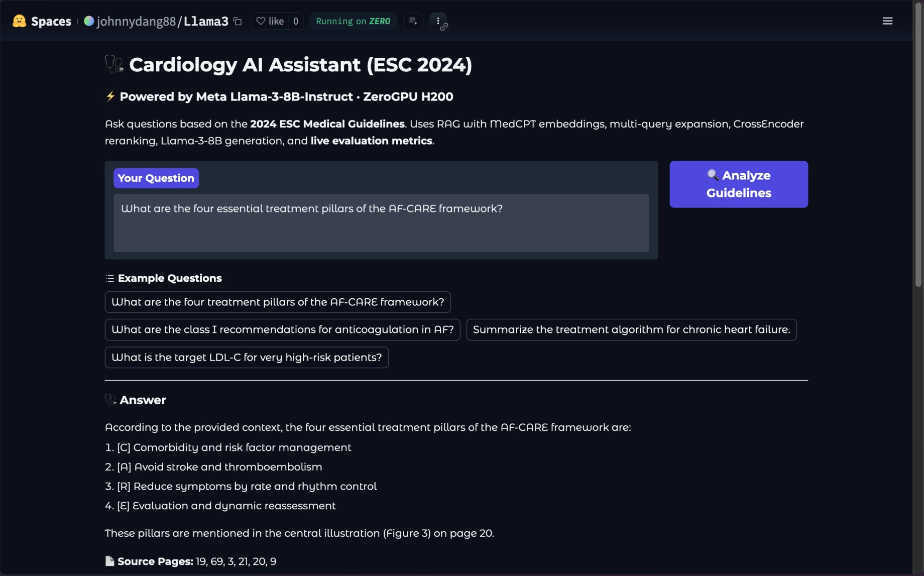924x576 pixels.
Task: Click the Source Pages line
Action: pos(191,561)
